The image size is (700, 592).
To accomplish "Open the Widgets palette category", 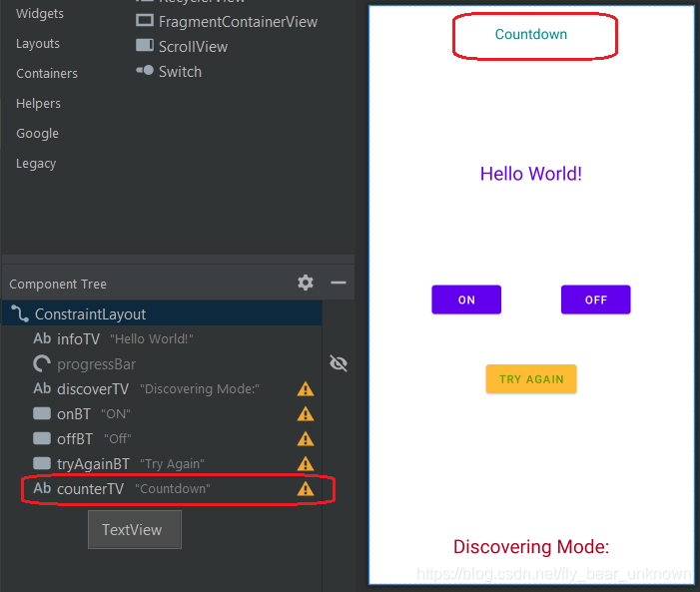I will point(40,13).
